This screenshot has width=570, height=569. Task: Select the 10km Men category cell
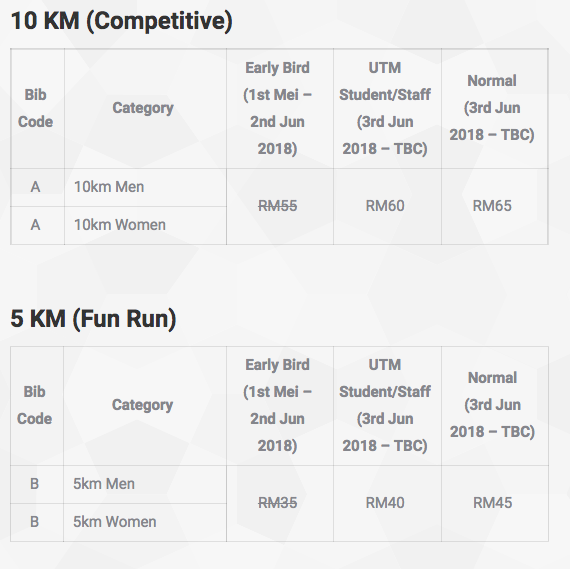point(145,187)
